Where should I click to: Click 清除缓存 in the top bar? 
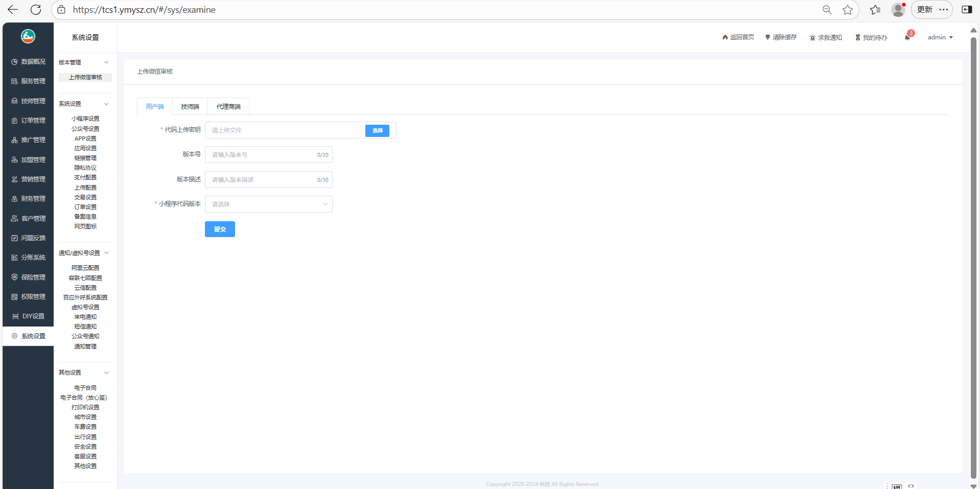pyautogui.click(x=781, y=37)
